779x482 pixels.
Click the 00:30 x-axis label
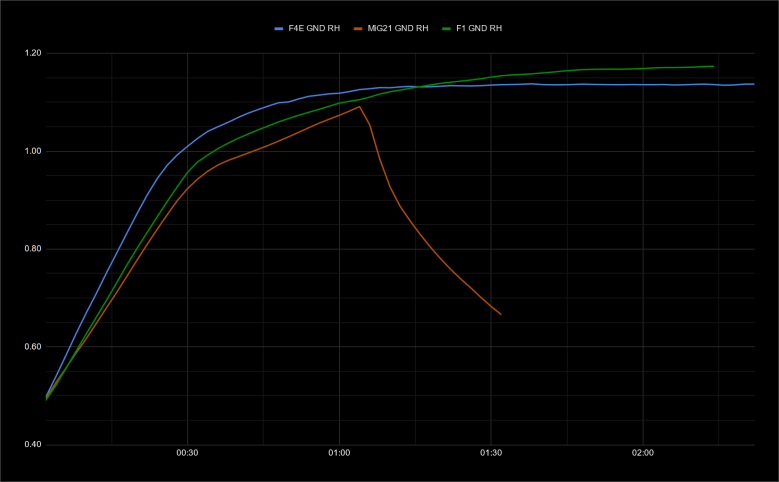pyautogui.click(x=187, y=453)
